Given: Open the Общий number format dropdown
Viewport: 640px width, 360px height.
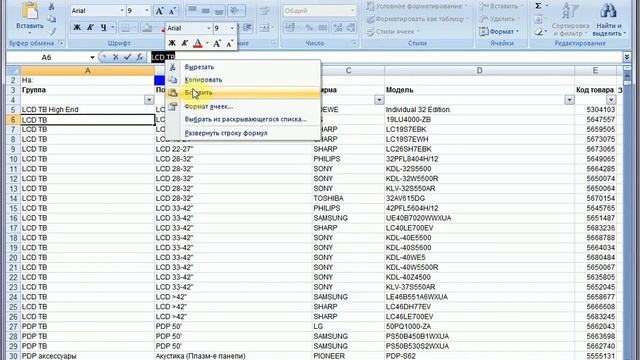Looking at the screenshot, I should click(x=352, y=11).
